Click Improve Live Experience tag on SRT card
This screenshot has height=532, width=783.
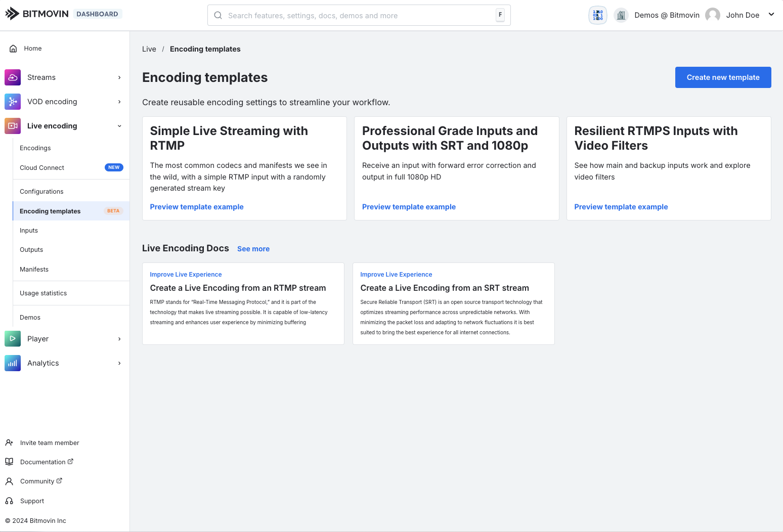(x=396, y=275)
